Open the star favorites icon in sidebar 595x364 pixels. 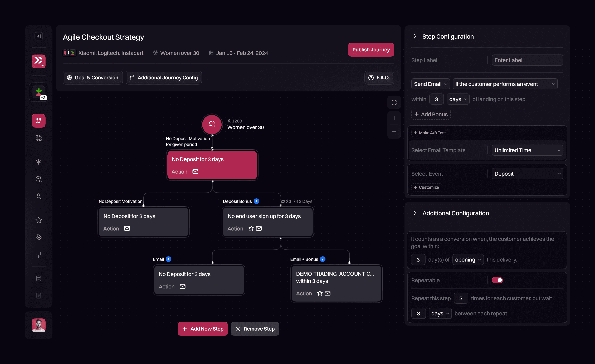pos(39,220)
